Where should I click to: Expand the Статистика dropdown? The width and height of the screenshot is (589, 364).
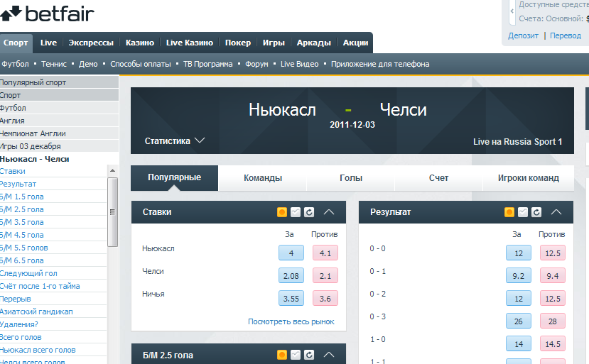175,141
